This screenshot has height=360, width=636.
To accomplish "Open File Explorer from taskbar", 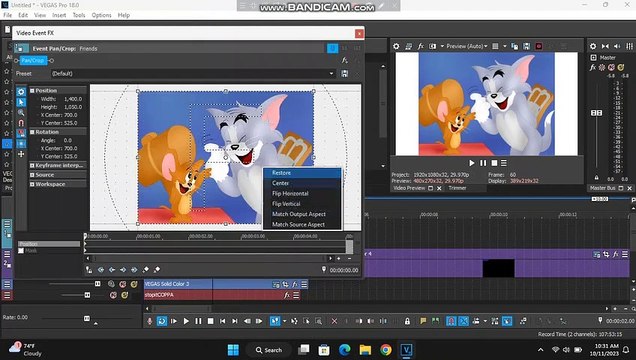I will [365, 349].
